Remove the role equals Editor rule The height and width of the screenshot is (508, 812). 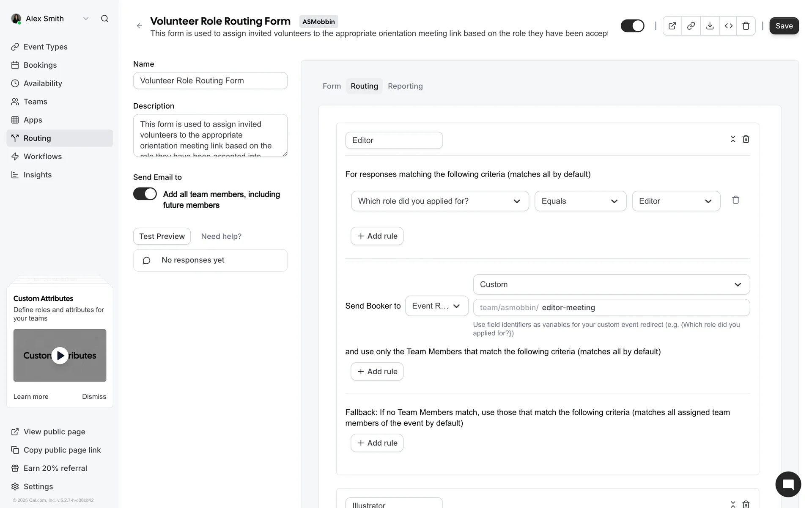[x=735, y=200]
